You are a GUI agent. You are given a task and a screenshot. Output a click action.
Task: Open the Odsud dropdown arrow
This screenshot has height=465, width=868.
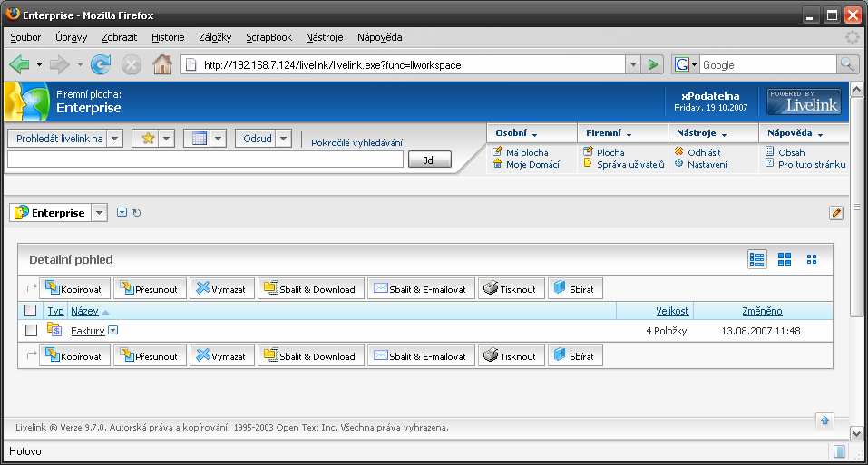pyautogui.click(x=283, y=138)
